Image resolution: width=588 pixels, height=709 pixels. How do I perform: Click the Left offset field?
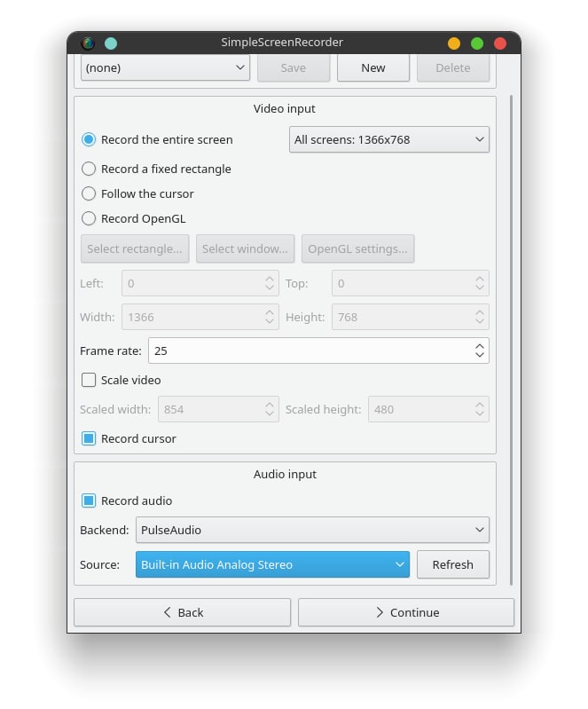(200, 283)
